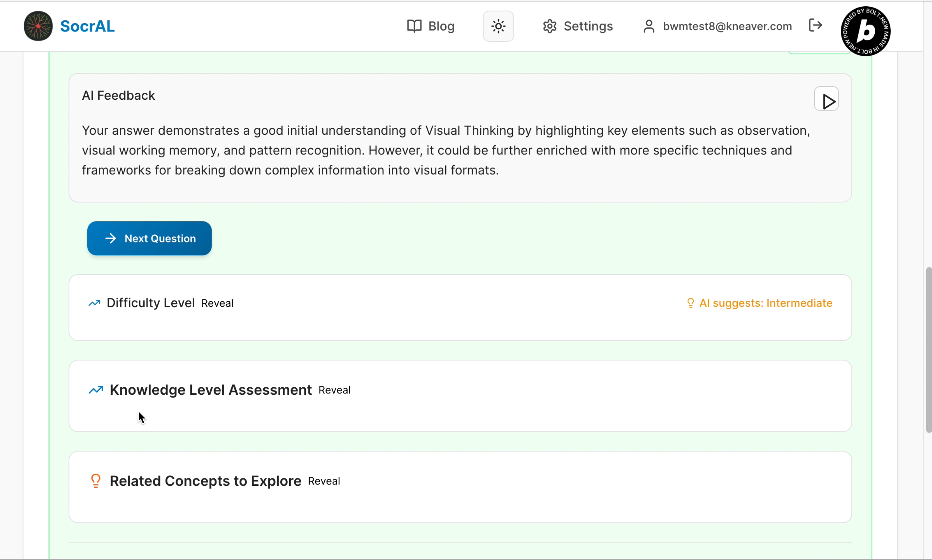Open the Blog page

pyautogui.click(x=431, y=26)
